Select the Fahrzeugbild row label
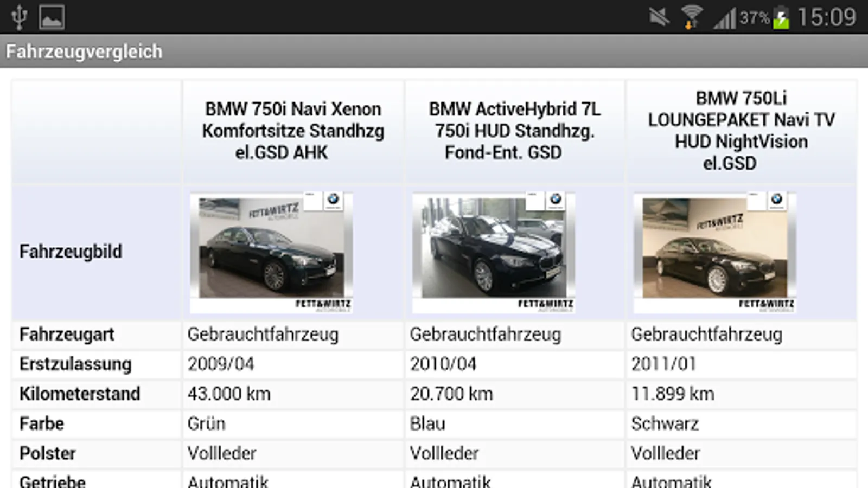This screenshot has height=488, width=868. pyautogui.click(x=71, y=252)
